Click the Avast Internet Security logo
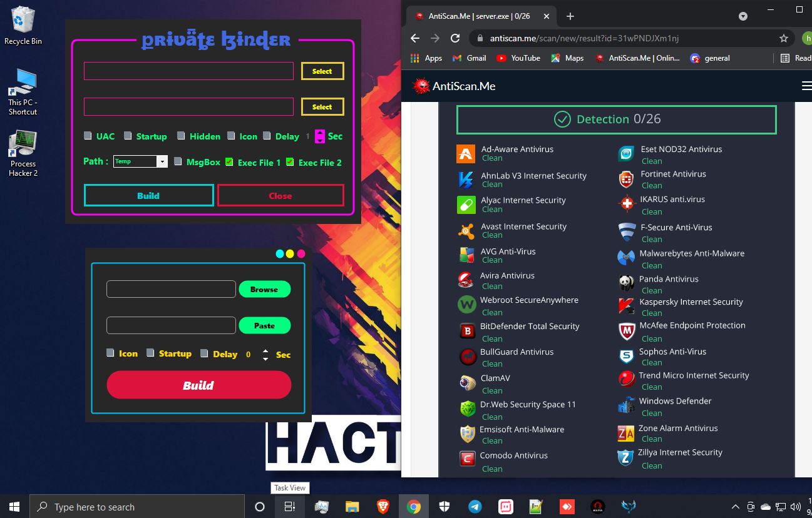This screenshot has height=518, width=812. [x=466, y=231]
